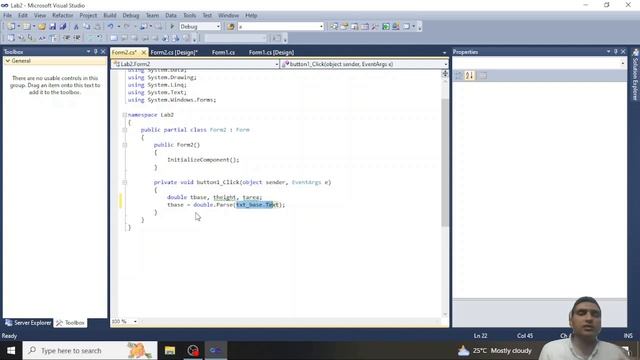The height and width of the screenshot is (360, 640).
Task: Open the Build menu
Action: click(110, 16)
